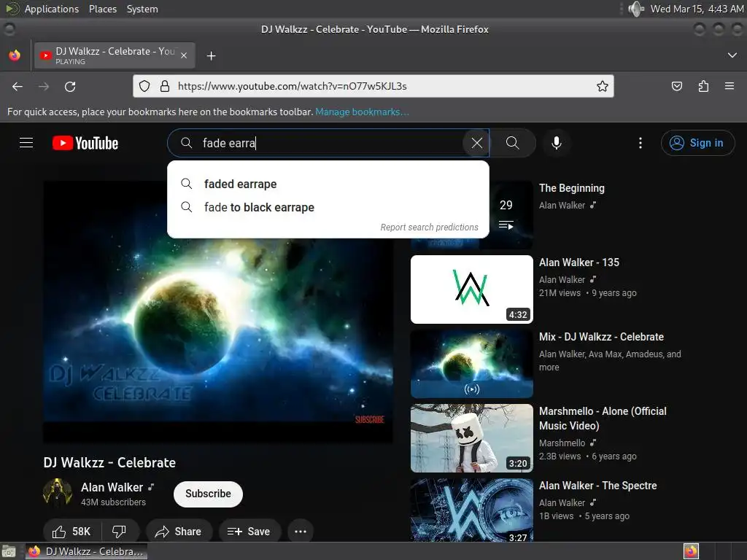
Task: Open Report search predictions link
Action: pos(429,227)
